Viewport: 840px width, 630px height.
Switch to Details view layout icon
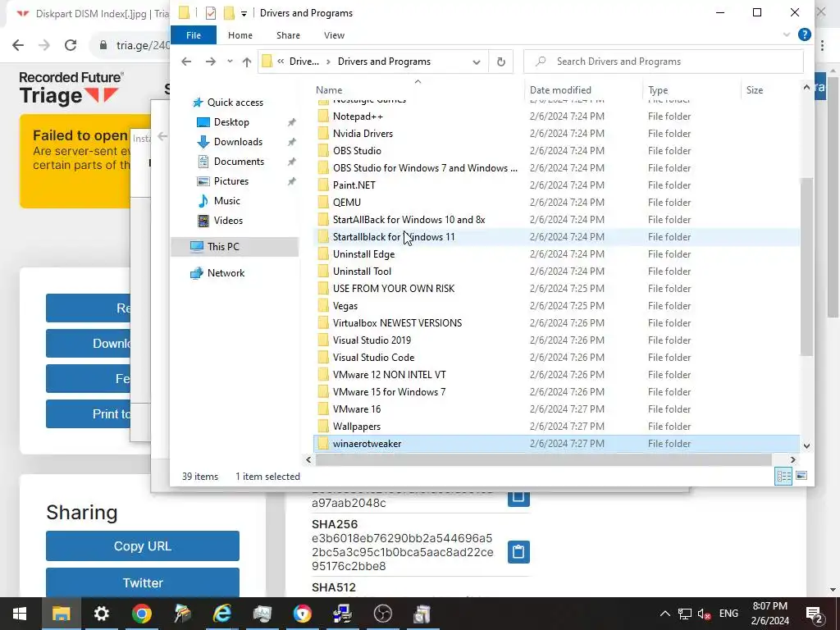(x=783, y=476)
